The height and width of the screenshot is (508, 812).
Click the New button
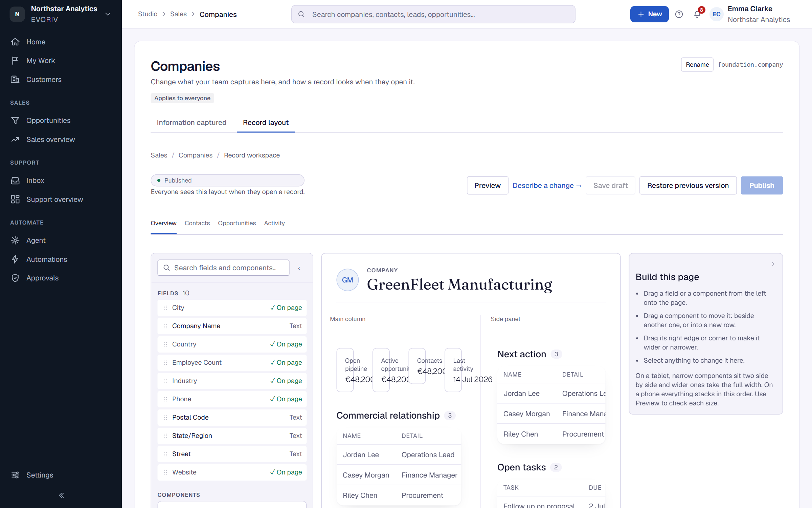click(x=649, y=14)
